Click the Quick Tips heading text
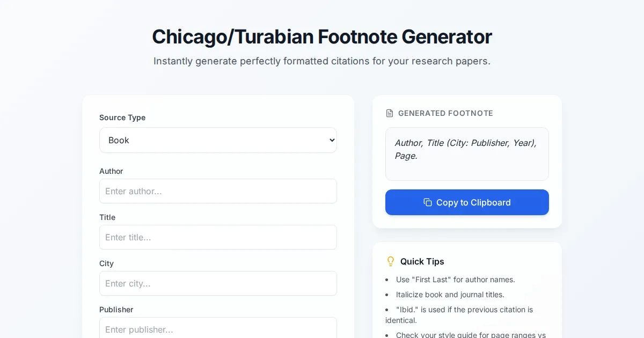 [x=422, y=261]
